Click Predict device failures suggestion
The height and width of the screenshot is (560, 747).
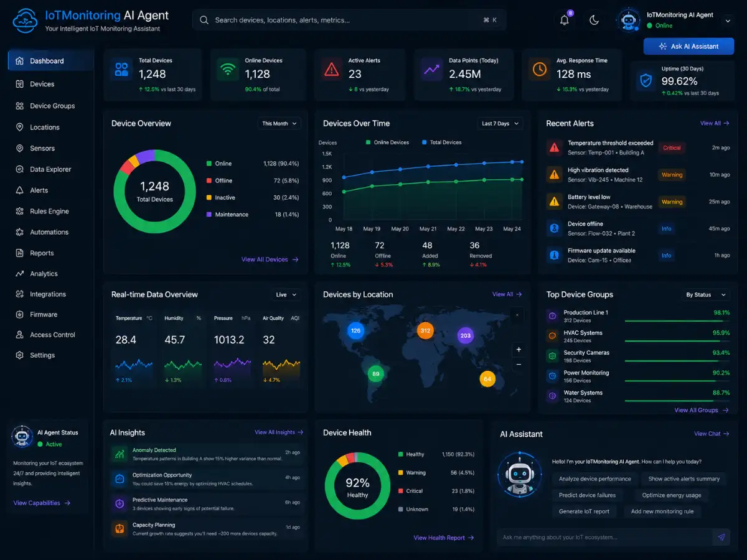click(587, 495)
